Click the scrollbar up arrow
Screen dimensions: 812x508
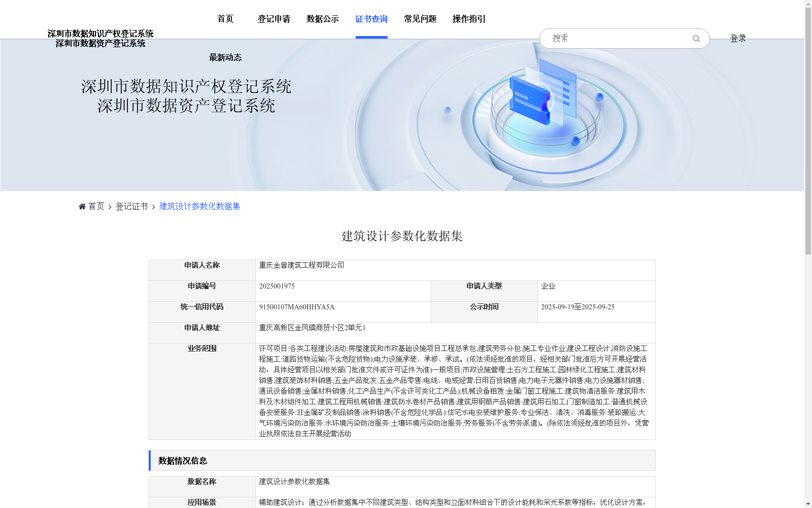pos(808,4)
